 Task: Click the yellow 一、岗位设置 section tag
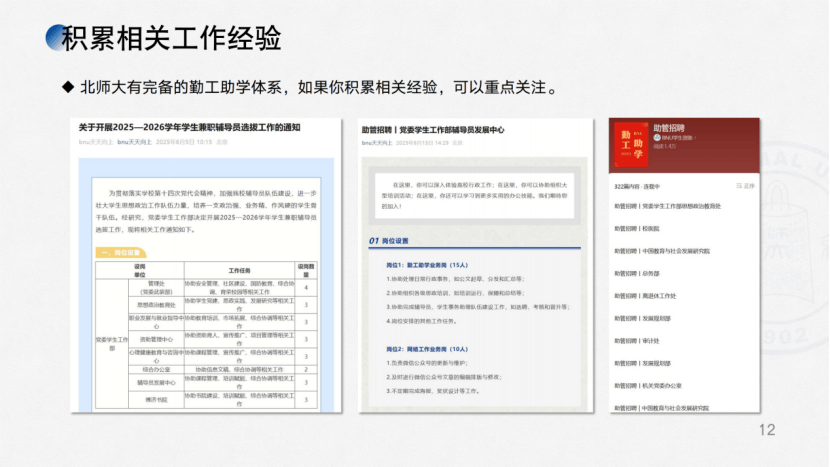(x=121, y=253)
